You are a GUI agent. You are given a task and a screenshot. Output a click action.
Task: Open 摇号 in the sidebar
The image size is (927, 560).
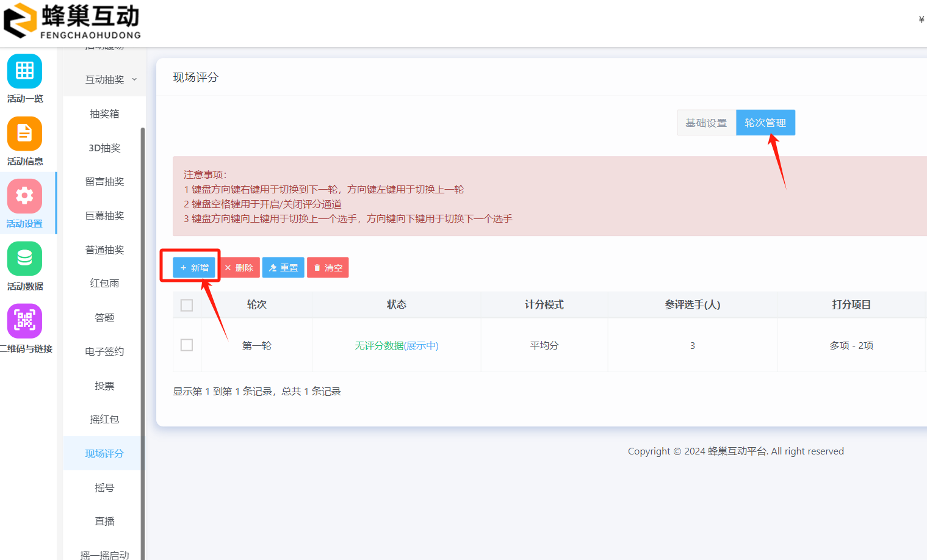[104, 488]
